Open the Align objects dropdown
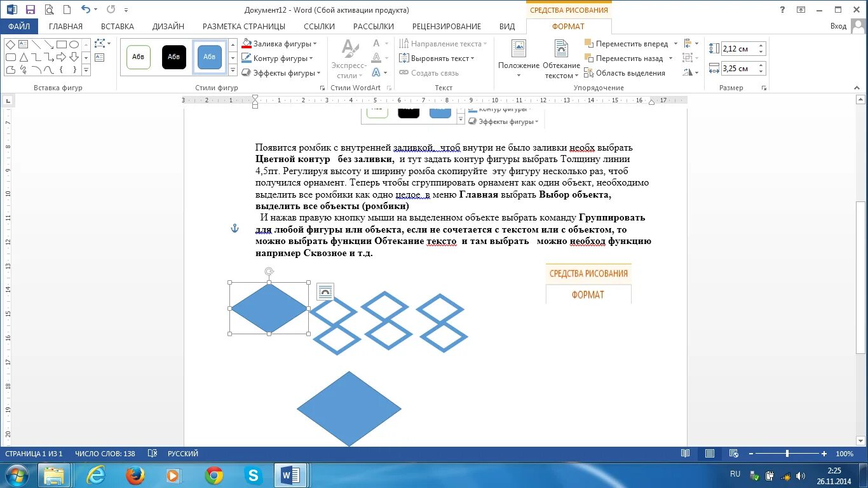Viewport: 868px width, 488px height. (691, 44)
